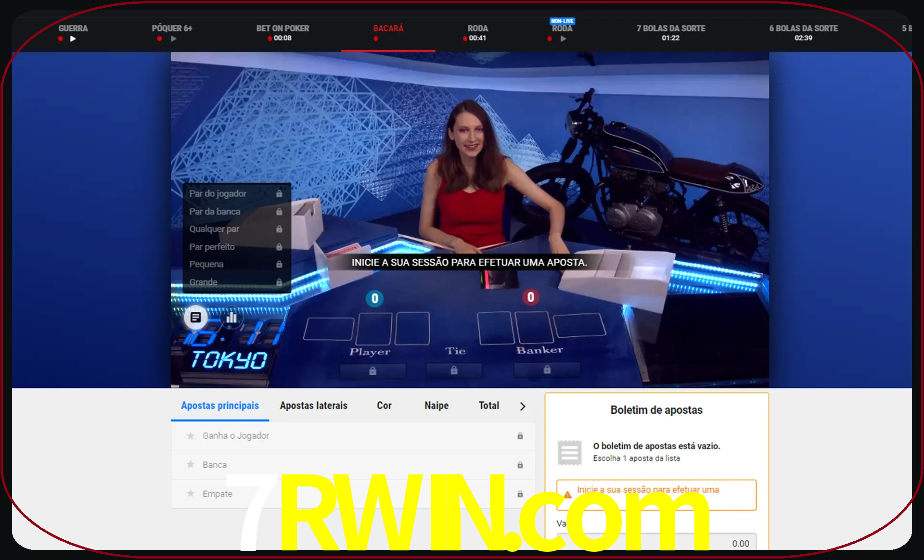The image size is (924, 560).
Task: Click lock icon beside Par perfeito
Action: click(x=279, y=247)
